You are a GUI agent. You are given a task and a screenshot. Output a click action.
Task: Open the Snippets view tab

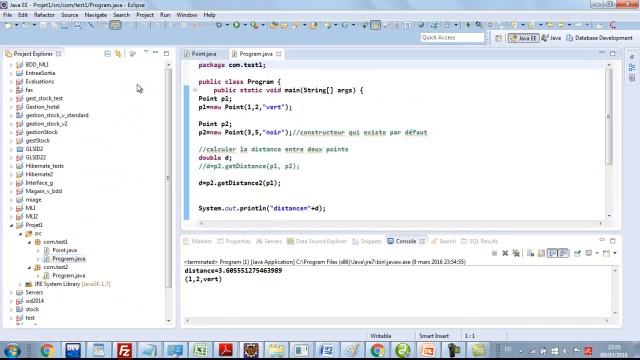click(x=367, y=241)
